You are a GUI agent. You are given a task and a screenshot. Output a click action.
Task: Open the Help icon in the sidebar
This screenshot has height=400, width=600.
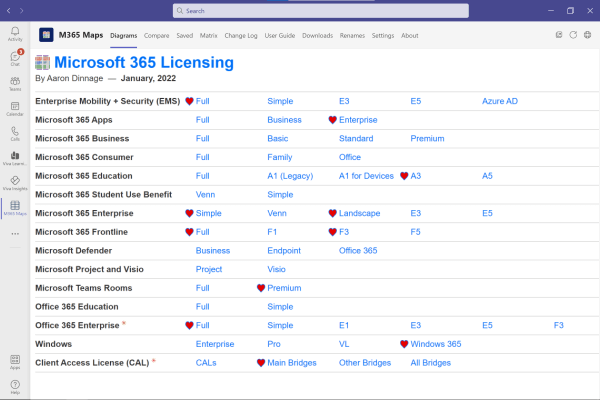(15, 387)
